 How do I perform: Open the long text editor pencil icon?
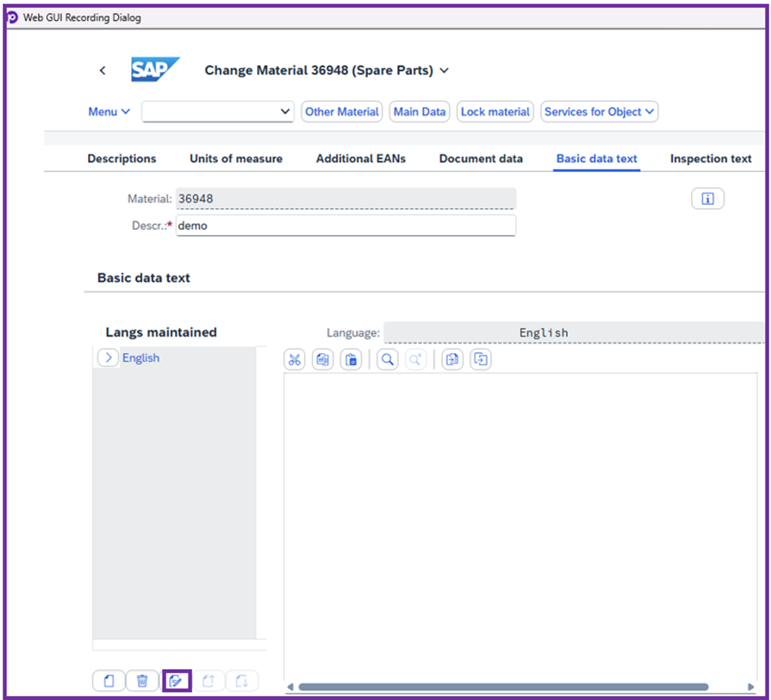pos(176,680)
